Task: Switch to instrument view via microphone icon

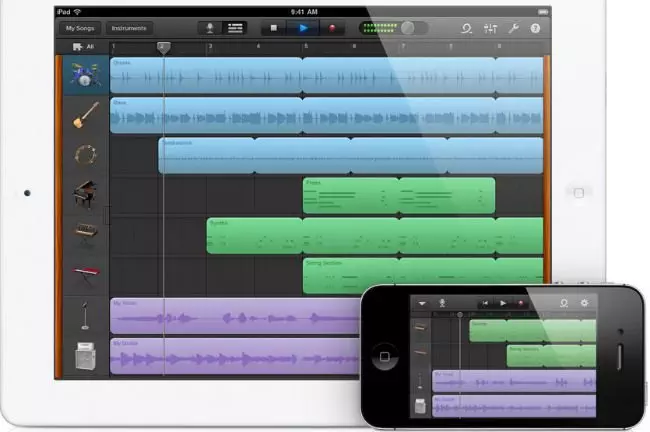Action: click(x=210, y=28)
